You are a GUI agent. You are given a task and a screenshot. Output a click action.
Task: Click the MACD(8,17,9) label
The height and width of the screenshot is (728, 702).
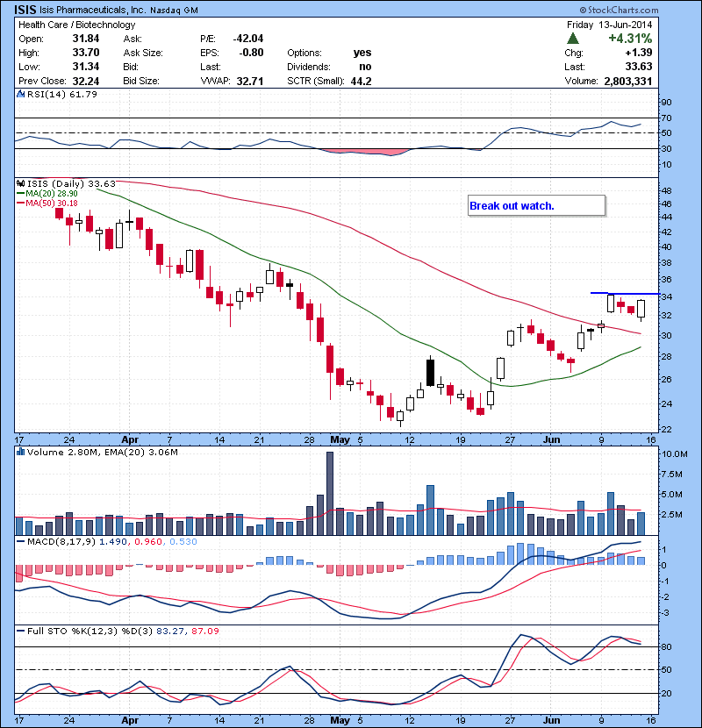point(61,541)
